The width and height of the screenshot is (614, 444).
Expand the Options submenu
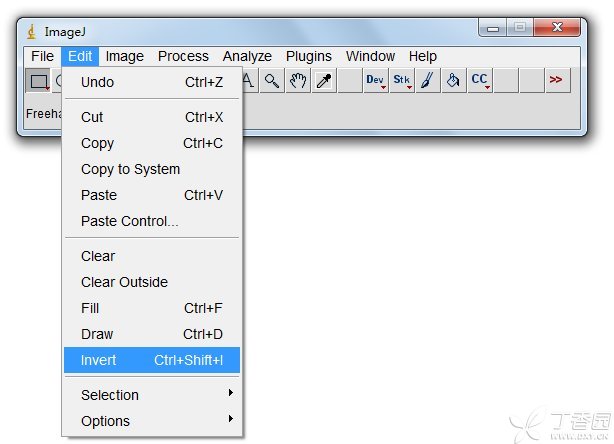(x=152, y=421)
